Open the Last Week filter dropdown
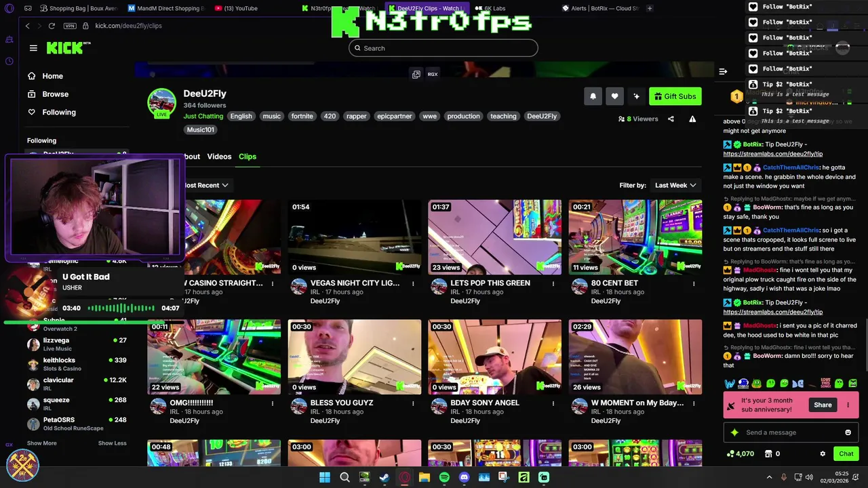The width and height of the screenshot is (868, 488). (x=675, y=185)
